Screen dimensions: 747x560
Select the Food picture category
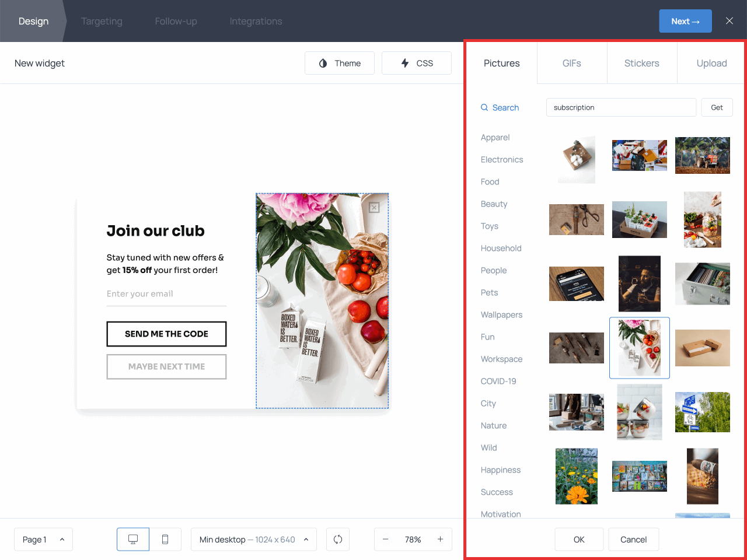pyautogui.click(x=490, y=182)
